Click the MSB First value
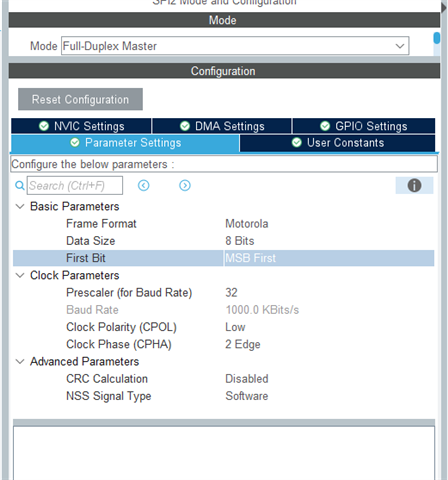 tap(251, 258)
